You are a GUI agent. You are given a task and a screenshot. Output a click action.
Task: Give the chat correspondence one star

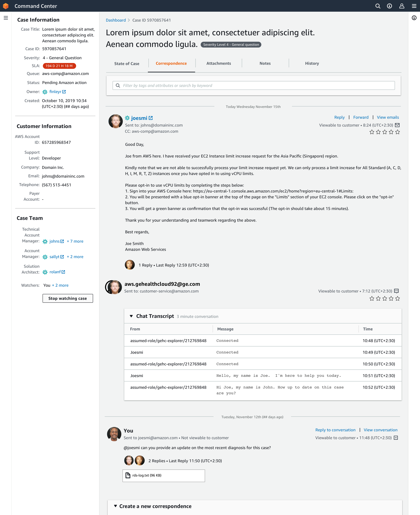(x=372, y=298)
